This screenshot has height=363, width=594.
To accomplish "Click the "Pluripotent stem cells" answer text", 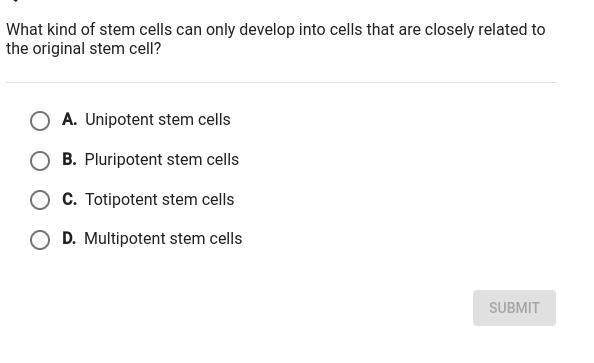I will (162, 160).
